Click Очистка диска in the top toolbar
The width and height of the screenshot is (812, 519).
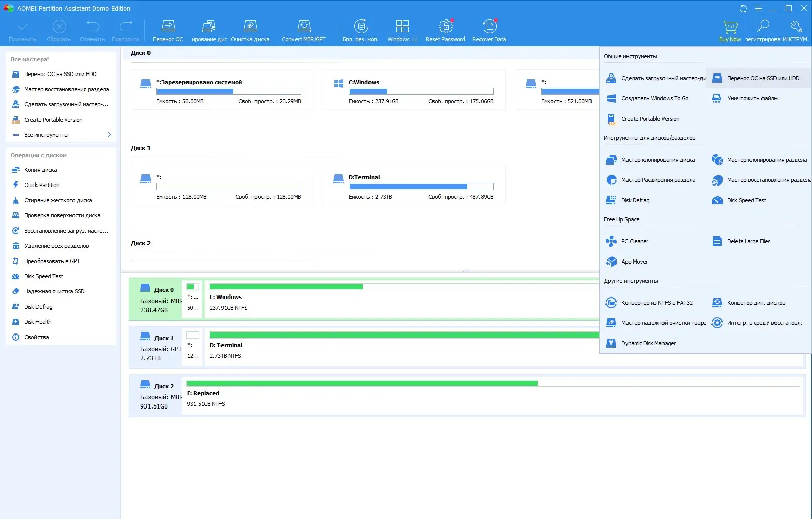tap(250, 31)
